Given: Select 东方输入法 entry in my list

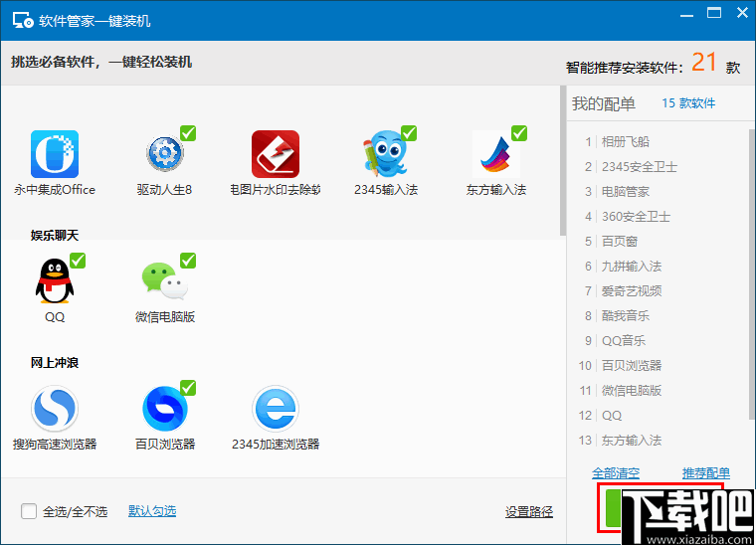Looking at the screenshot, I should tap(632, 441).
